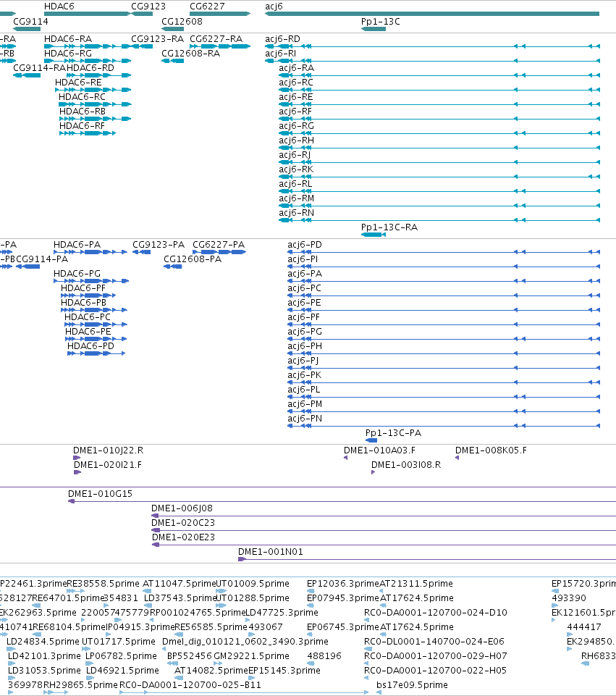616x696 pixels.
Task: Select EST AT11047.5prime
Action: pyautogui.click(x=180, y=583)
